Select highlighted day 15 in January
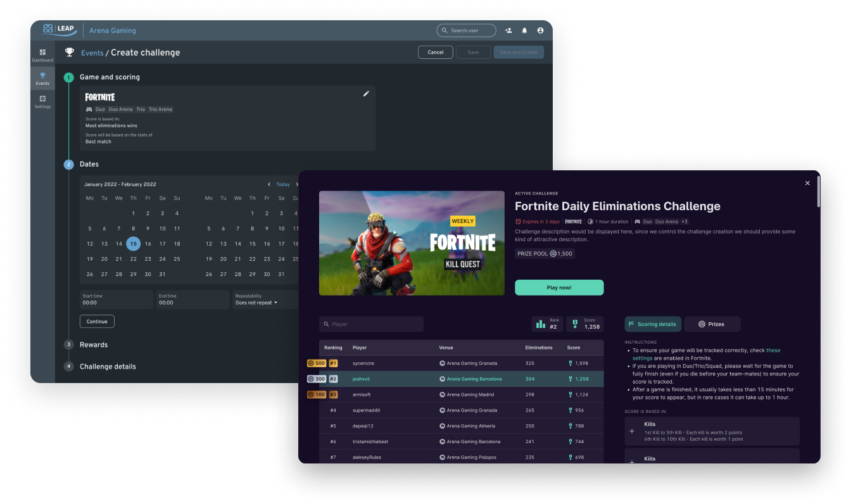The image size is (851, 504). [x=133, y=244]
